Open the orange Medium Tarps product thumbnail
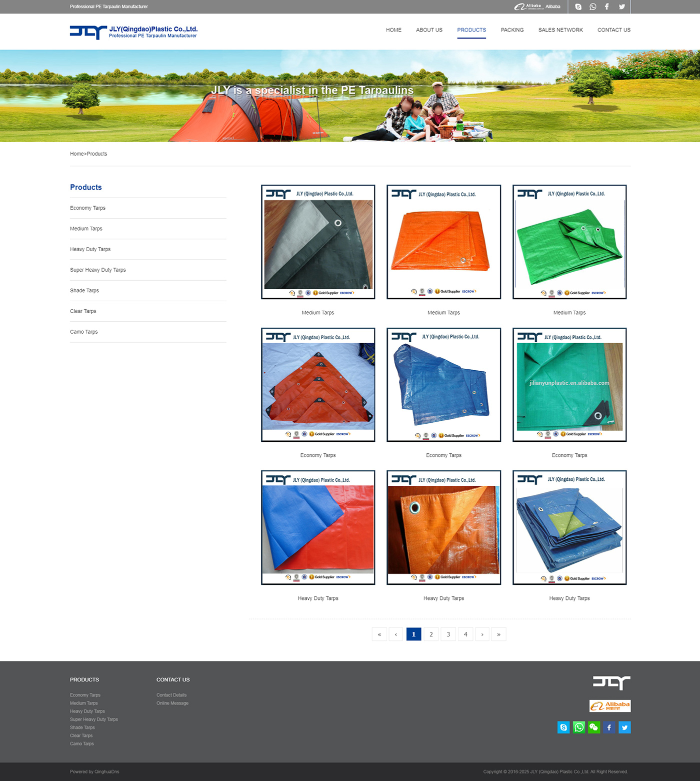 point(443,242)
